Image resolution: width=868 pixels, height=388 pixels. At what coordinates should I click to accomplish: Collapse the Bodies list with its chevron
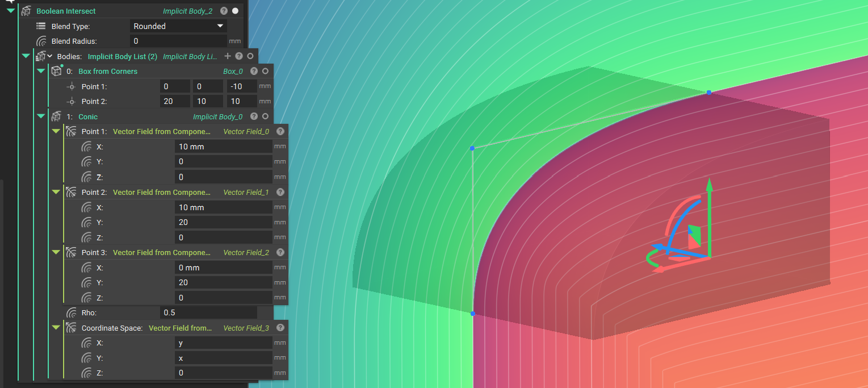[26, 56]
